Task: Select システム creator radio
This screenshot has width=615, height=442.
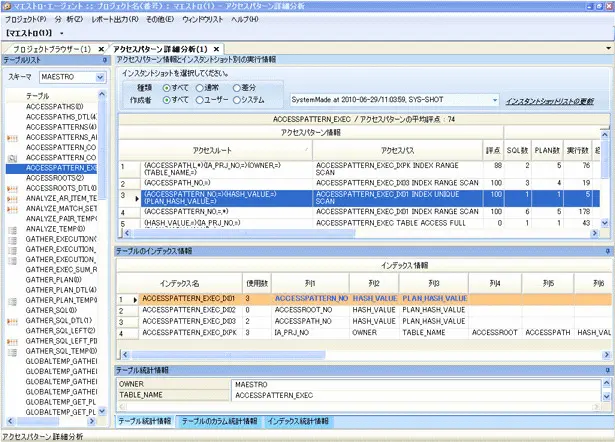Action: (237, 100)
